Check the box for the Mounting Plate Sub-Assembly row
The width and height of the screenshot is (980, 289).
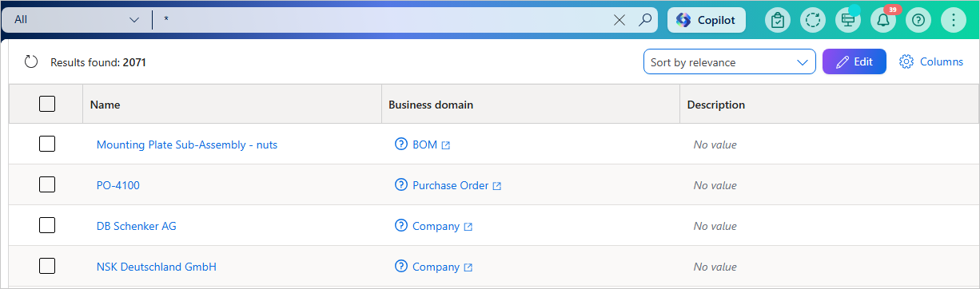(x=47, y=144)
